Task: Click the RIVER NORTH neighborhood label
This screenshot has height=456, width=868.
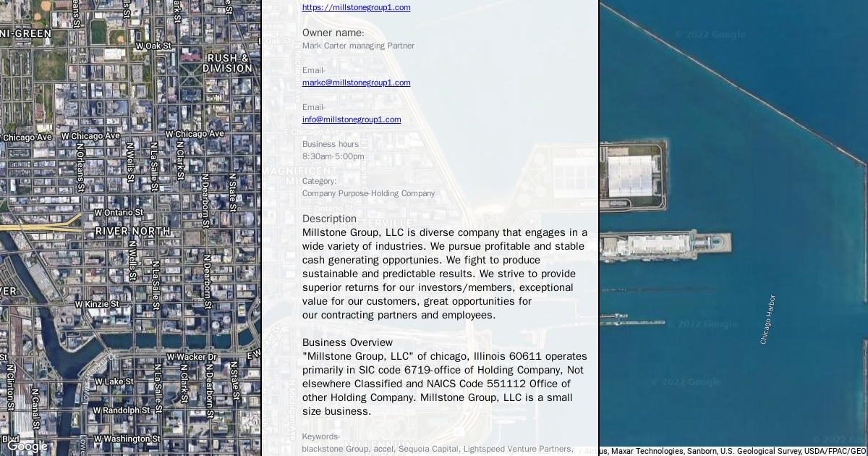Action: (133, 232)
